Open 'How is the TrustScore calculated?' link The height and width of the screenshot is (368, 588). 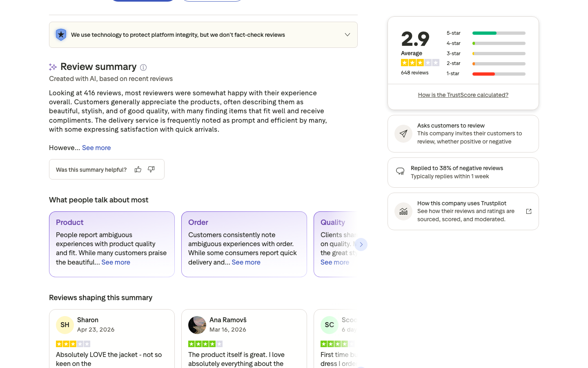[x=463, y=95]
